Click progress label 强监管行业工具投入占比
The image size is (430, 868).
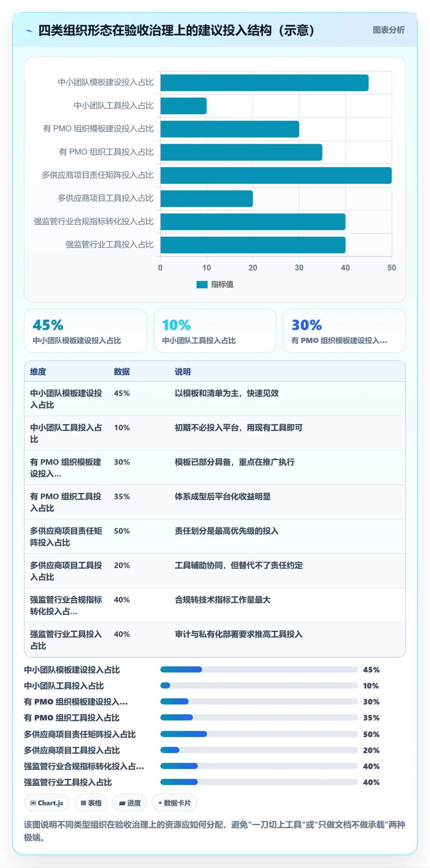pyautogui.click(x=68, y=782)
